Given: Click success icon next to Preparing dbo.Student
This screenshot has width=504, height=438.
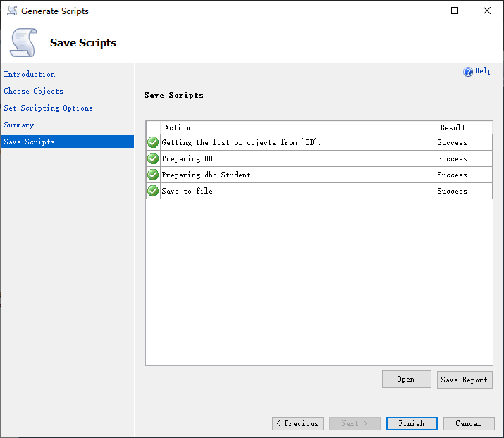Looking at the screenshot, I should pos(153,175).
